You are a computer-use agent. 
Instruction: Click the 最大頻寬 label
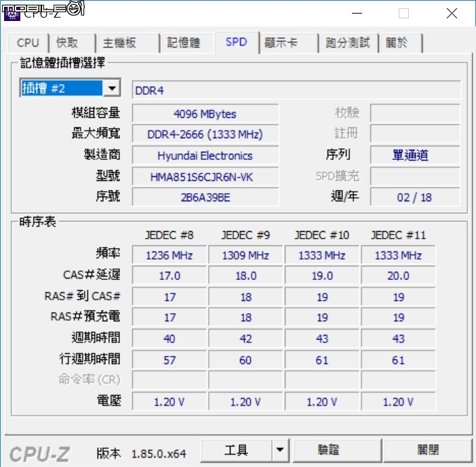[96, 133]
